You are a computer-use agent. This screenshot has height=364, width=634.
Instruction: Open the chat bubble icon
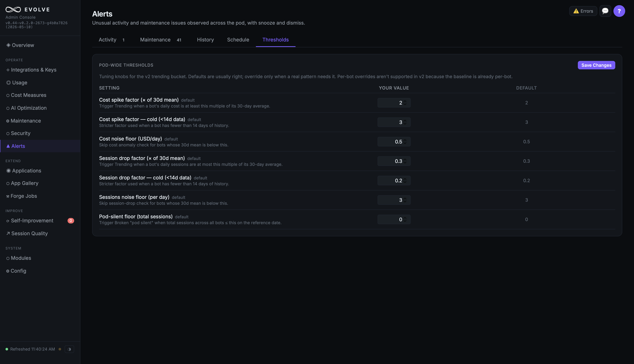[x=605, y=11]
